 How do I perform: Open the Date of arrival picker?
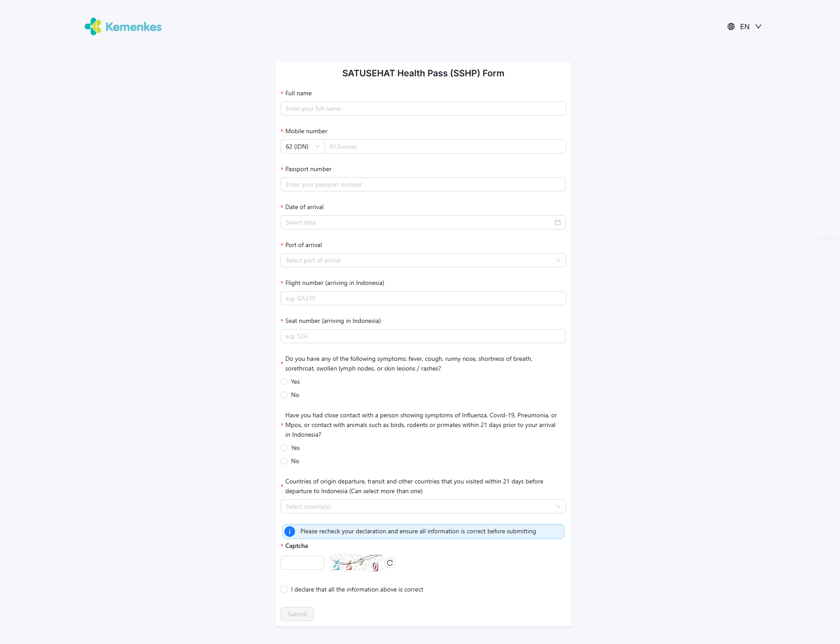tap(423, 222)
